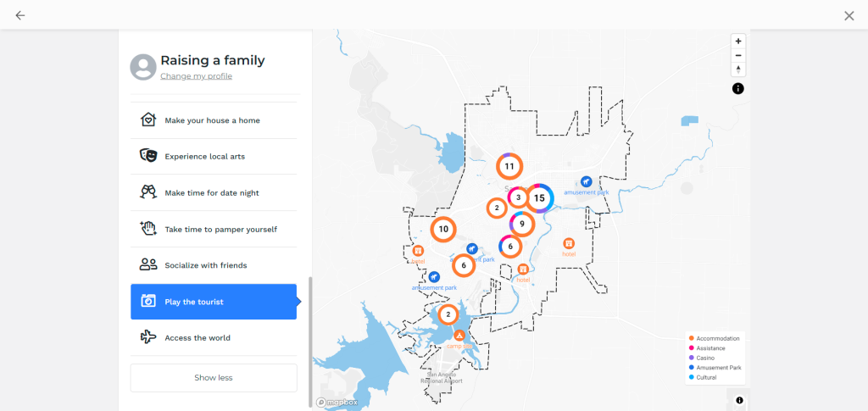This screenshot has height=411, width=868.
Task: Click the Accommodation orange legend swatch
Action: (x=692, y=338)
